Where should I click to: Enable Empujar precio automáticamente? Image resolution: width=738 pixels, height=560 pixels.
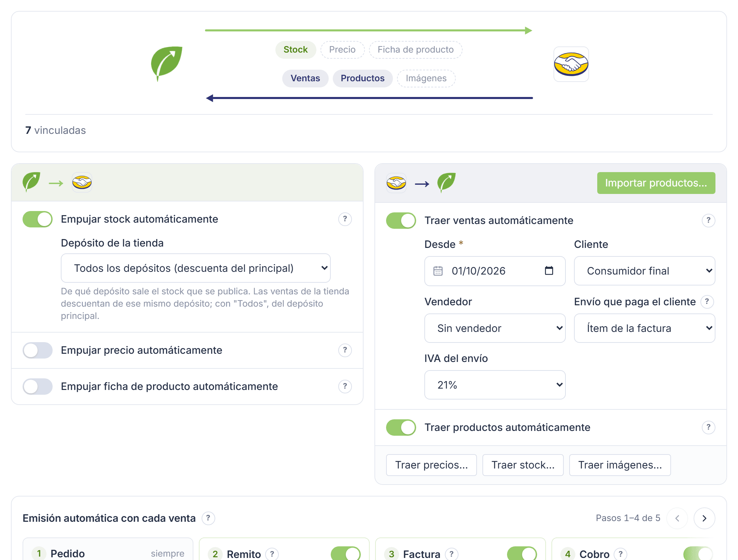point(38,350)
